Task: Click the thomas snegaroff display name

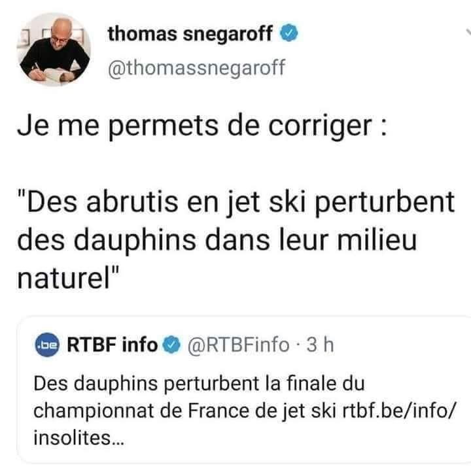Action: coord(190,34)
